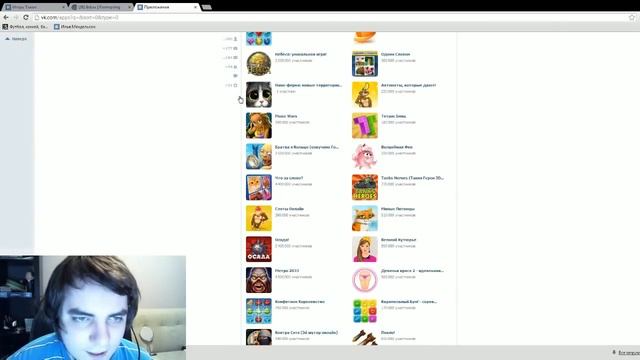Open the red ОСАДА game icon

tap(259, 249)
